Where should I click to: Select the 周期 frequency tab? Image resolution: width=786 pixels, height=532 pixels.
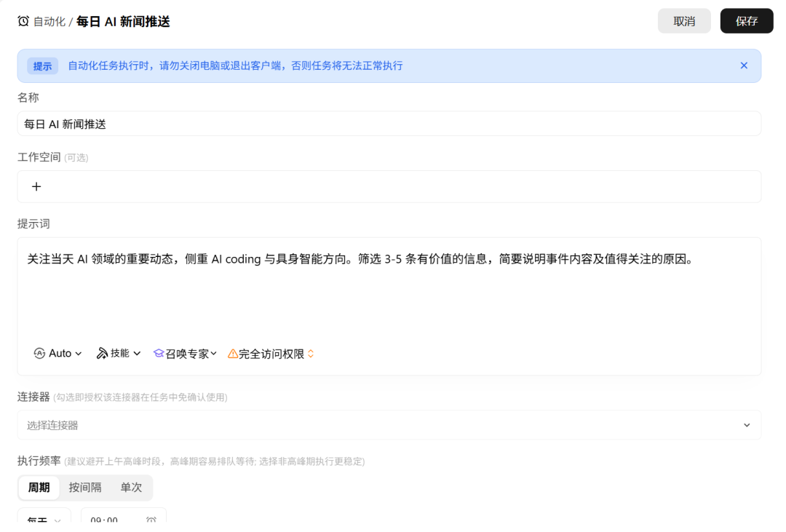point(39,488)
